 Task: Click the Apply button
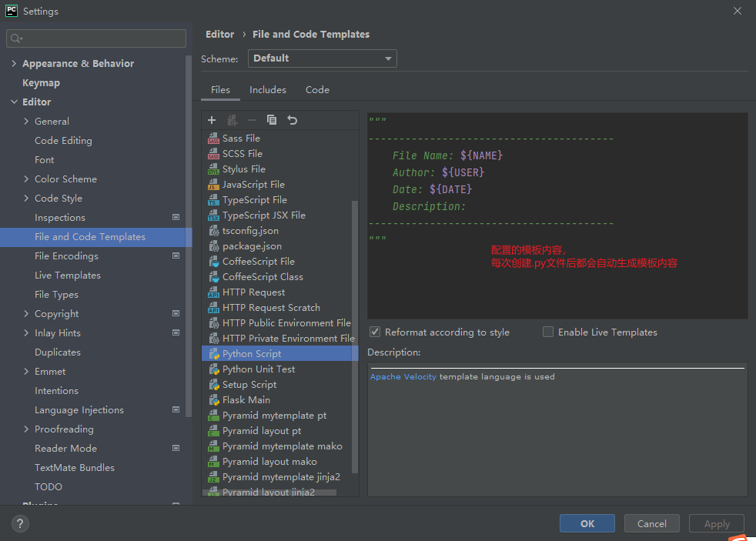(x=717, y=523)
